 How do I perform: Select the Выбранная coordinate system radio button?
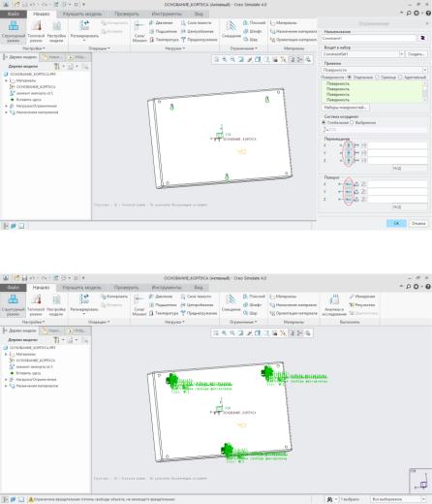(x=352, y=122)
